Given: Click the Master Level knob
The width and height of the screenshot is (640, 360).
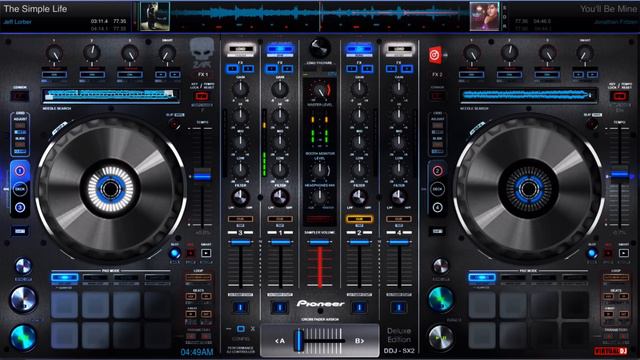Looking at the screenshot, I should [320, 90].
